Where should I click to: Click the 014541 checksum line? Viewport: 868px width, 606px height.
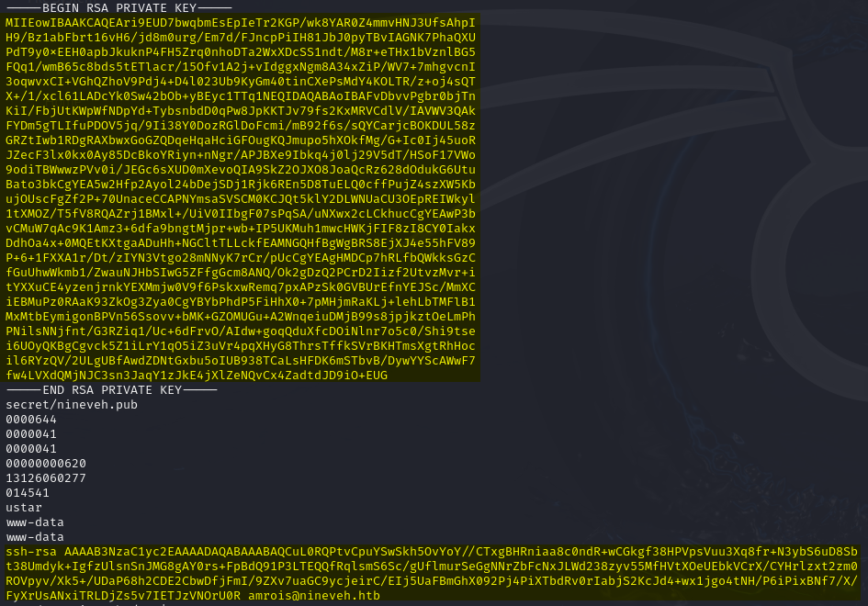(x=28, y=492)
